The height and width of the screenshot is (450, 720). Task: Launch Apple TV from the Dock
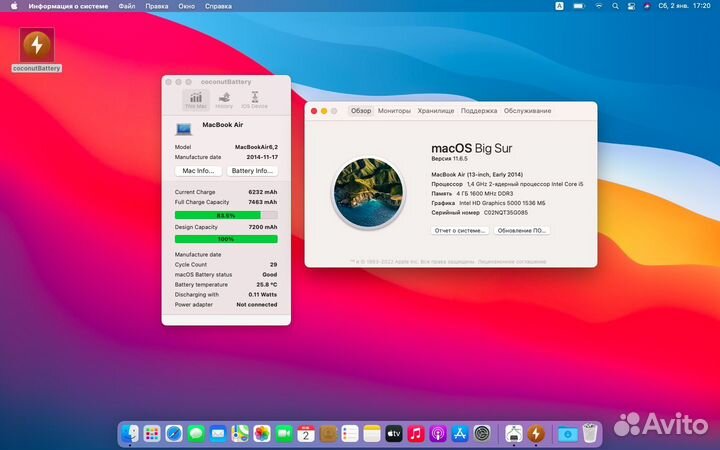[x=394, y=433]
